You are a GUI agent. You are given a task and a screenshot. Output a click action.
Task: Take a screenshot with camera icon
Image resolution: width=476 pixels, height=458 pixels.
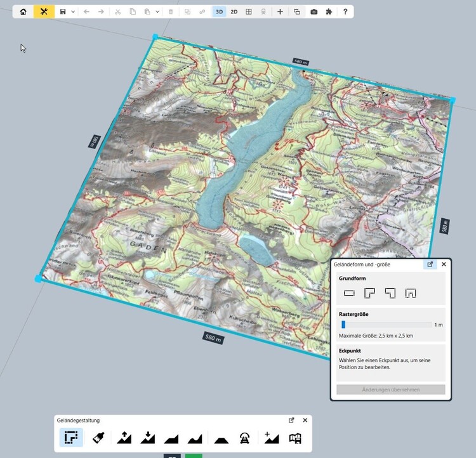[314, 12]
